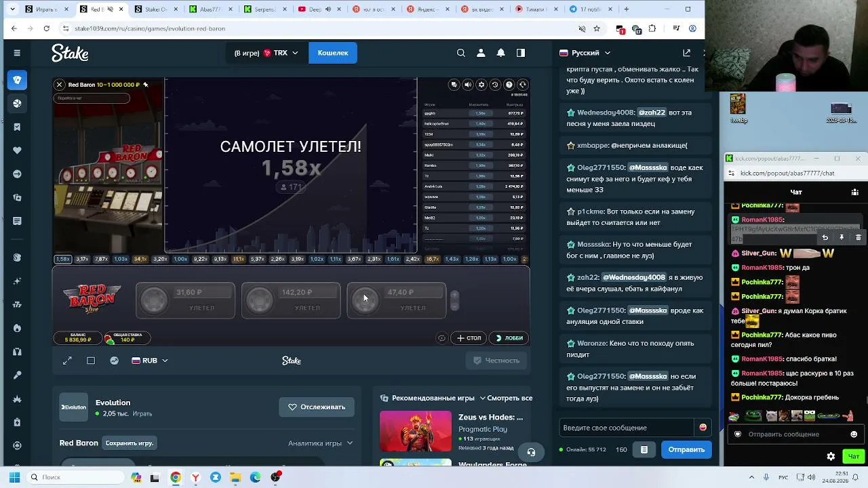Open notifications bell in Stake header
The height and width of the screenshot is (488, 868).
pyautogui.click(x=501, y=53)
